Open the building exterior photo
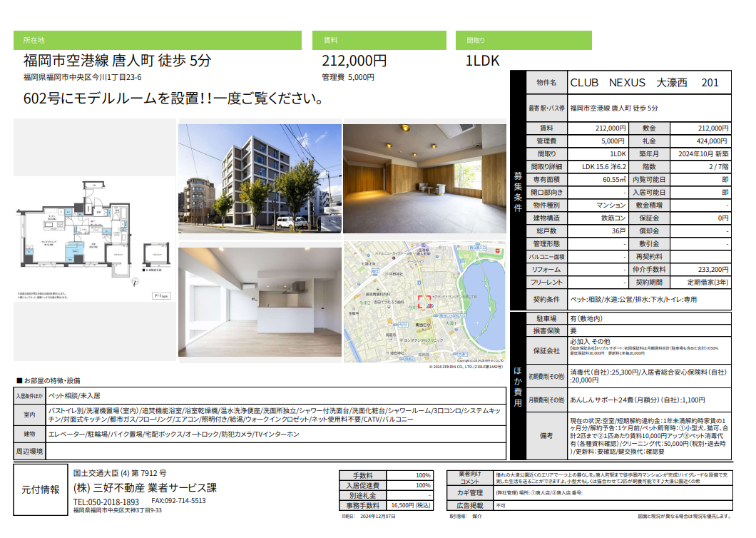Viewport: 756px width, 538px height. [260, 178]
